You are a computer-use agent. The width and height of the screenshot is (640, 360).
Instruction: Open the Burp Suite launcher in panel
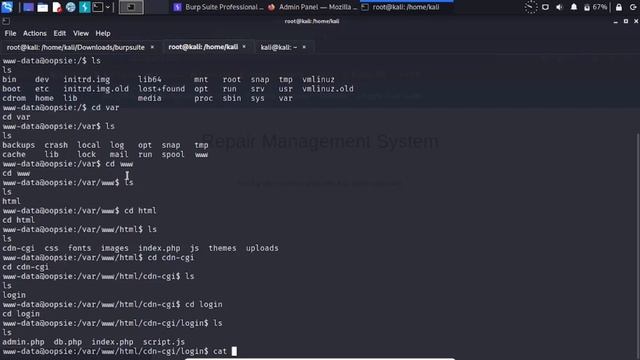click(84, 7)
